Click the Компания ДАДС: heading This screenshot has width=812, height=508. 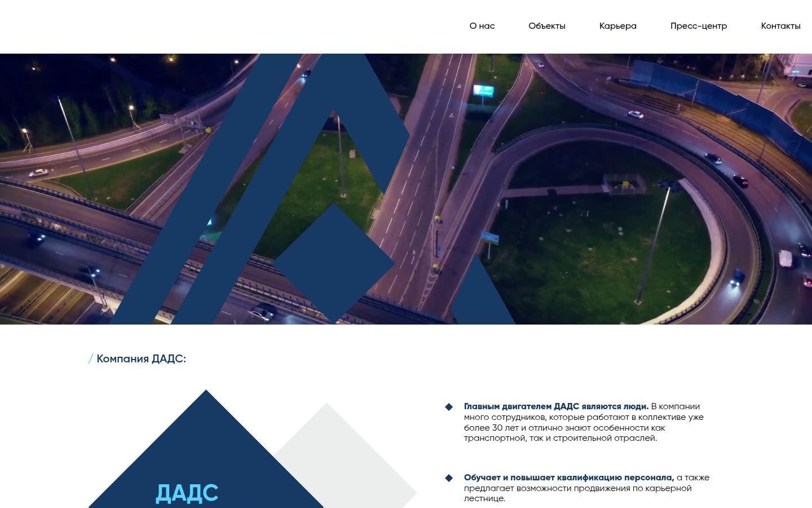click(x=141, y=359)
